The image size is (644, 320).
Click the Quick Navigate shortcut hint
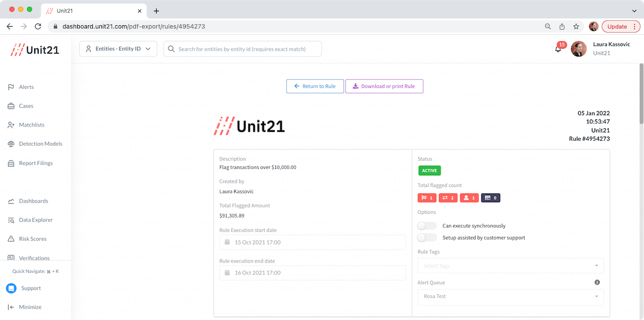(35, 271)
